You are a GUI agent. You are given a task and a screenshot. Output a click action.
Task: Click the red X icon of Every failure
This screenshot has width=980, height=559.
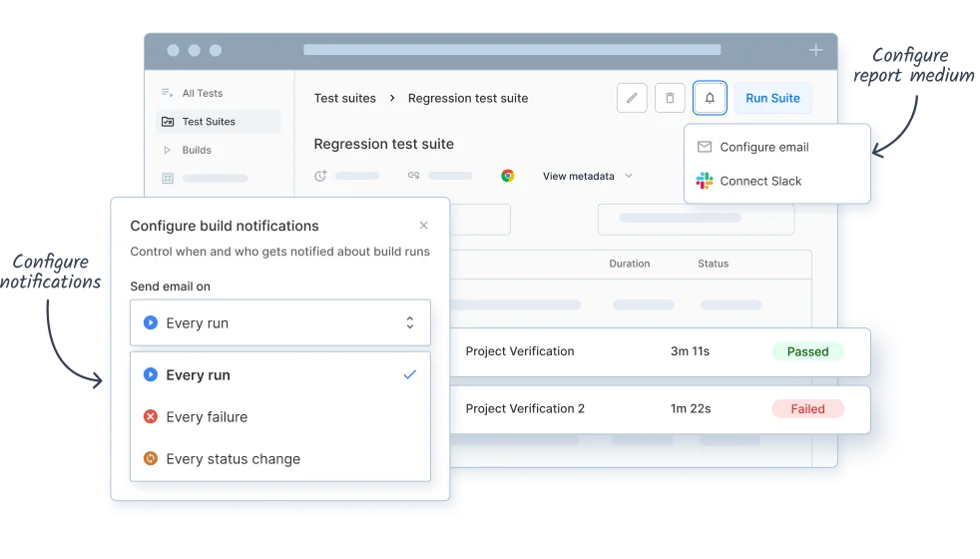[151, 416]
